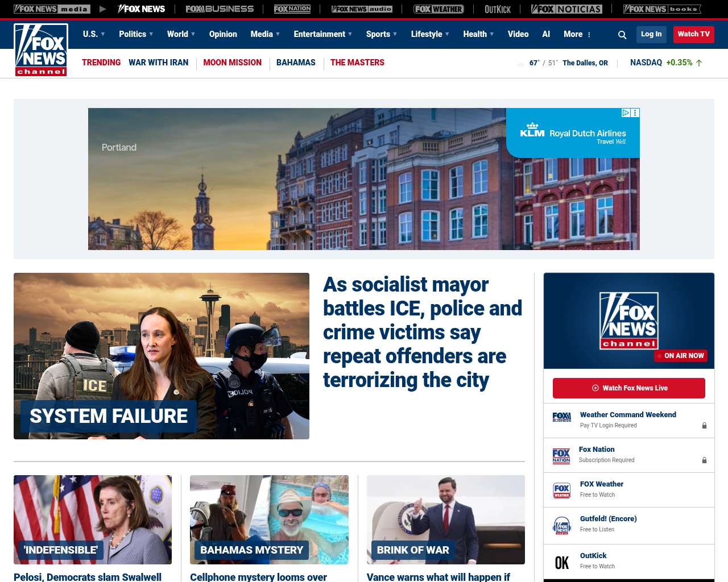Image resolution: width=728 pixels, height=582 pixels.
Task: Expand the Entertainment dropdown menu
Action: [322, 34]
